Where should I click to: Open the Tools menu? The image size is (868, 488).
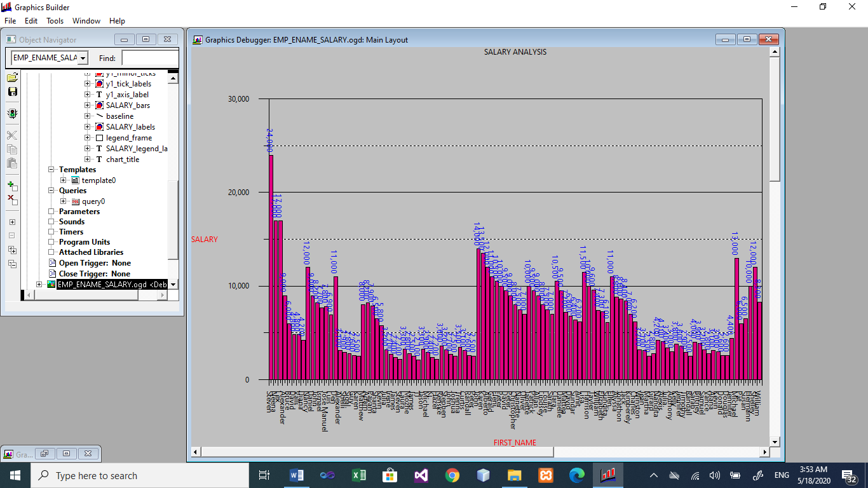(x=55, y=21)
